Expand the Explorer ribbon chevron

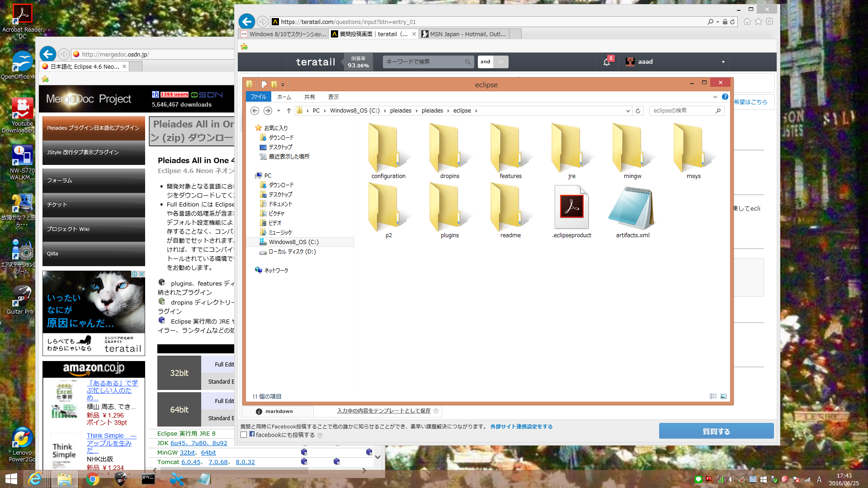point(715,97)
